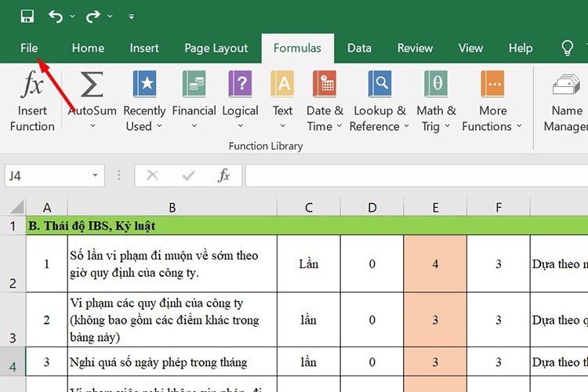Click cell F2 showing 3
This screenshot has width=588, height=392.
click(x=499, y=263)
